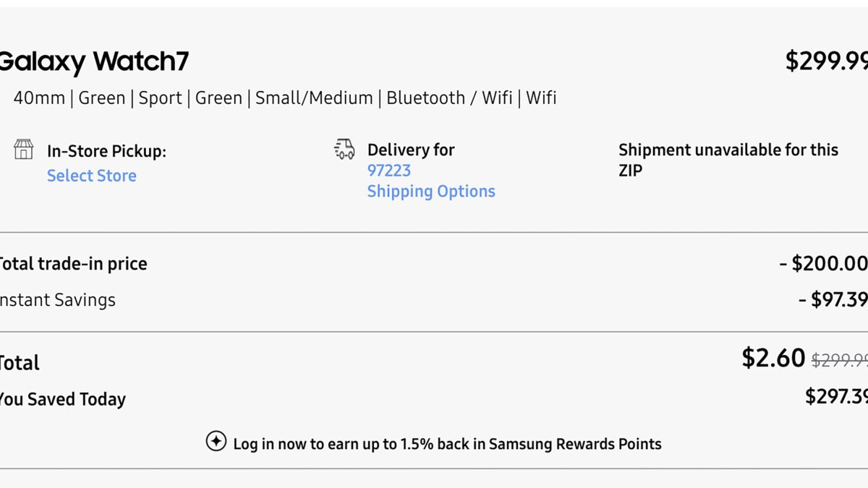Click the In-Store Pickup label
The width and height of the screenshot is (868, 488).
106,151
